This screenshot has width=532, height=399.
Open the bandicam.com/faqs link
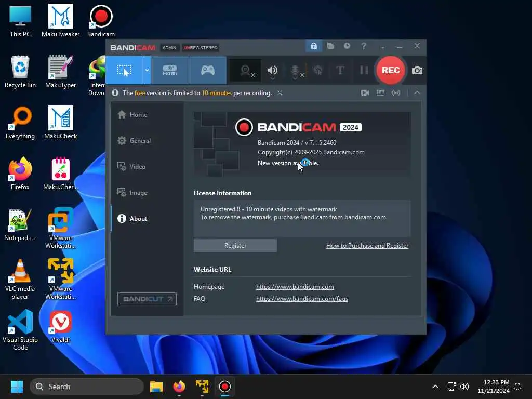click(302, 299)
